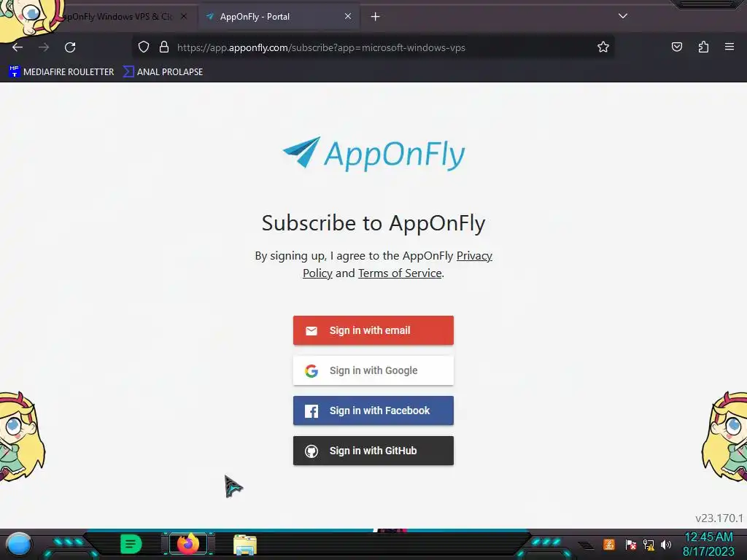The height and width of the screenshot is (560, 747).
Task: Click the 'Subscribe to AppOnFly' heading
Action: click(373, 223)
